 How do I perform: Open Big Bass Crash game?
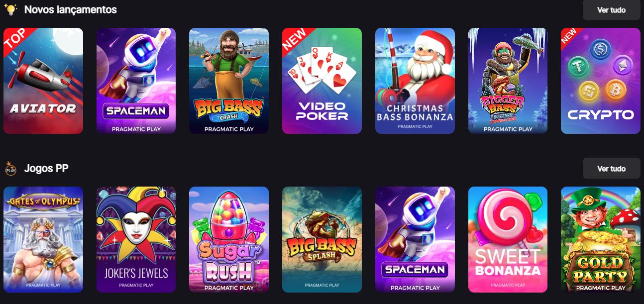tap(229, 81)
